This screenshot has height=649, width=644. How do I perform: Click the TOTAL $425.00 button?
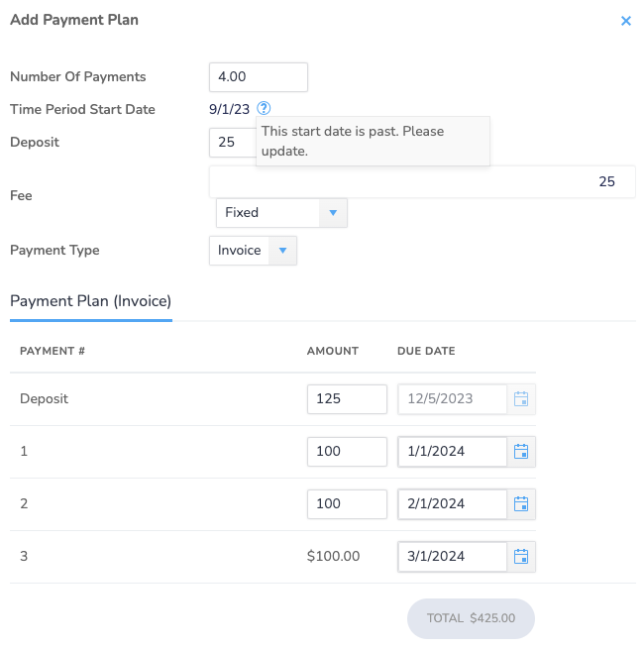(471, 618)
